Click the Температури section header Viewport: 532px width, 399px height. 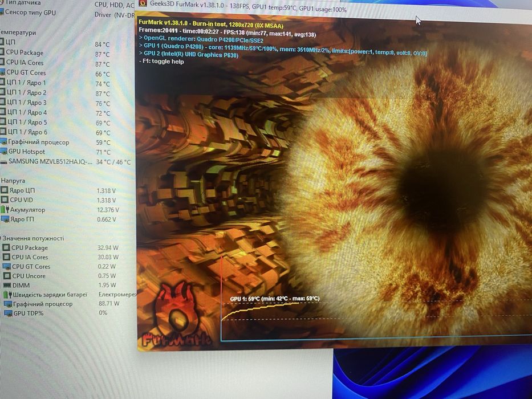(x=18, y=32)
